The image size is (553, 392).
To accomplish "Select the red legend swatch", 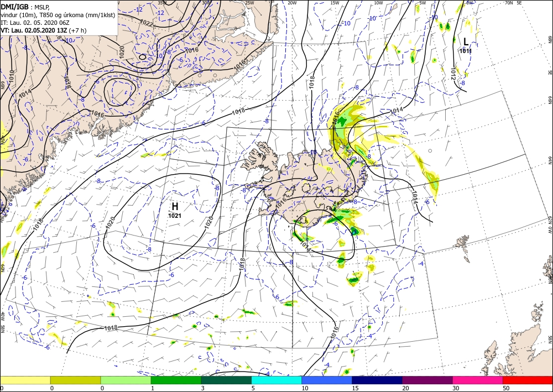I will point(528,380).
